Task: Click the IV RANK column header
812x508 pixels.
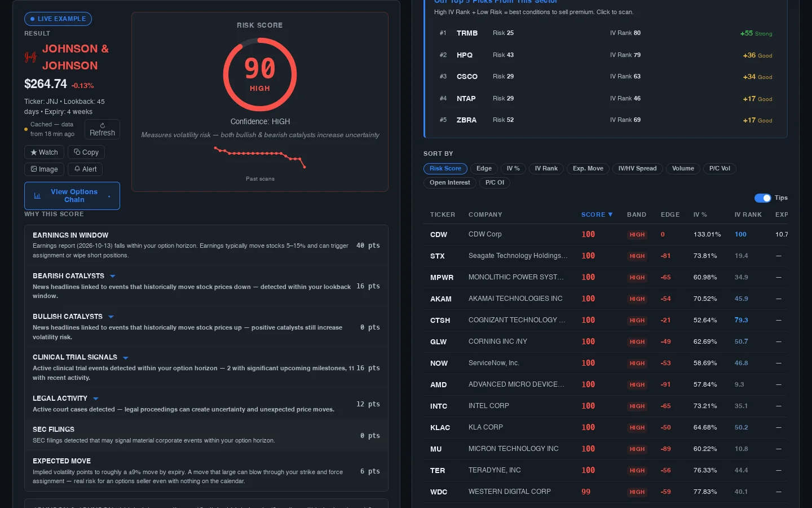Action: 748,214
